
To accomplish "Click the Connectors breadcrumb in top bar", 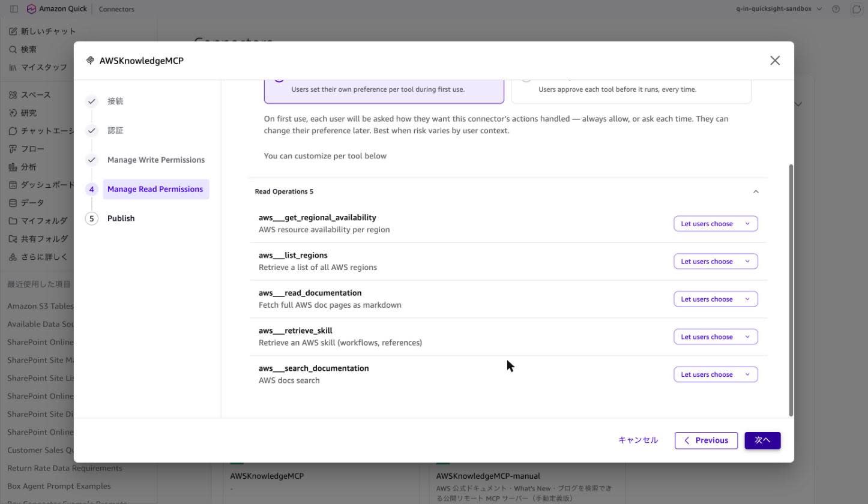I will pos(116,9).
